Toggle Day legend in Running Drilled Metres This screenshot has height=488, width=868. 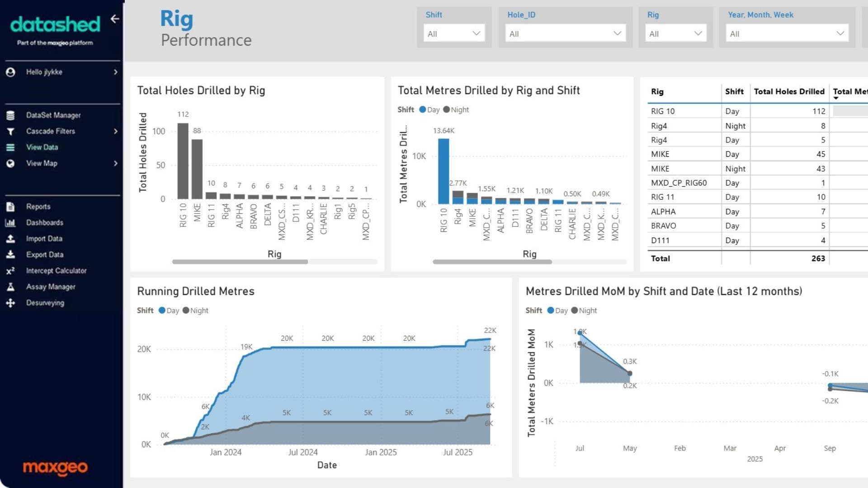point(169,311)
